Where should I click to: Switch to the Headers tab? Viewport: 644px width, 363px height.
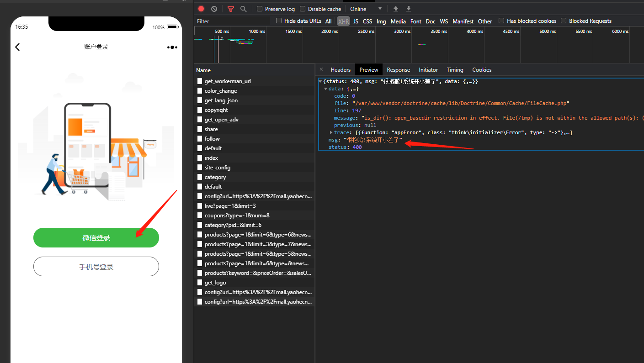[341, 70]
